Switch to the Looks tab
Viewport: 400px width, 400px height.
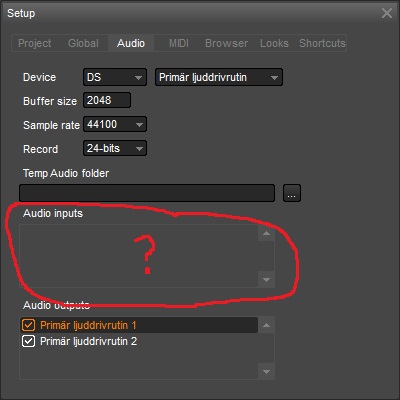pyautogui.click(x=274, y=43)
